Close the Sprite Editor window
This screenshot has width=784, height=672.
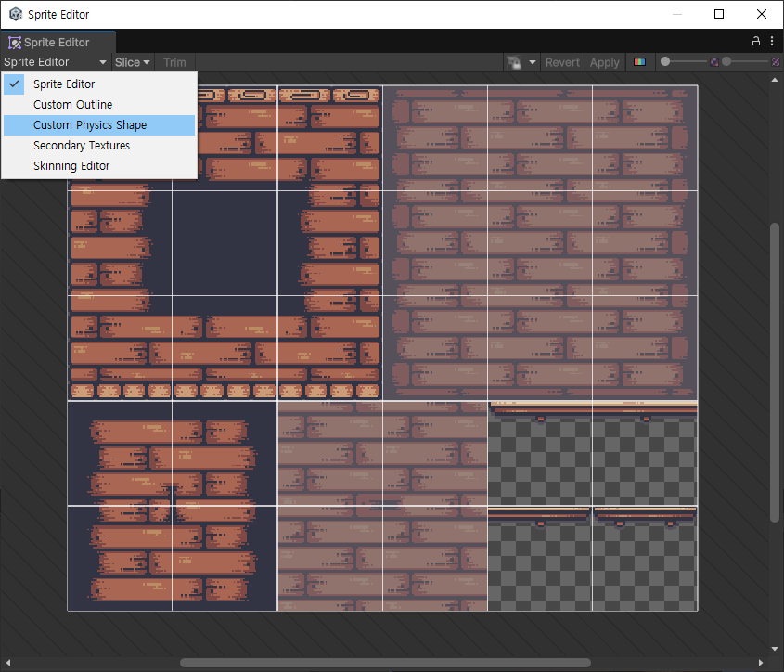[x=762, y=14]
